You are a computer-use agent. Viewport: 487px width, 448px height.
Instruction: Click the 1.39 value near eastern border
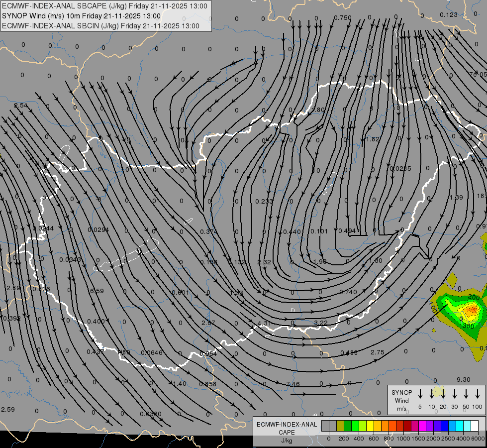click(456, 198)
